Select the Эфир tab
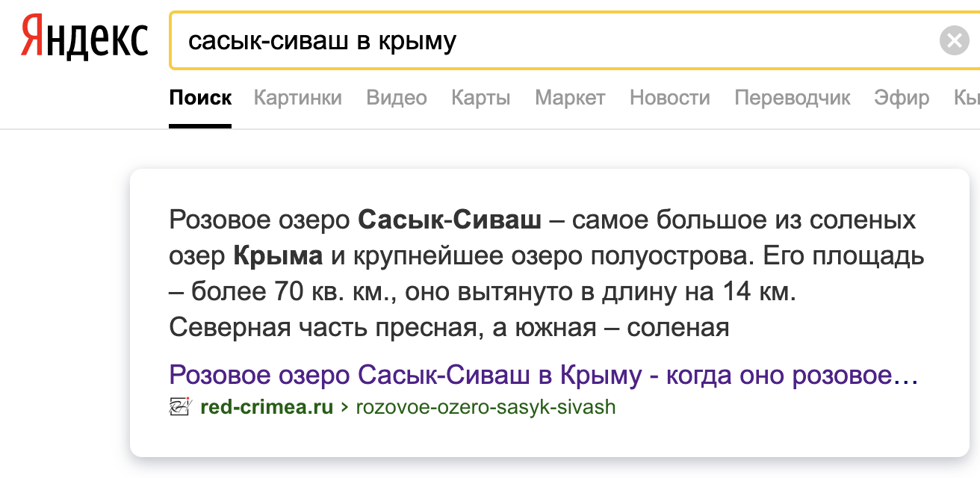This screenshot has height=478, width=980. (902, 98)
